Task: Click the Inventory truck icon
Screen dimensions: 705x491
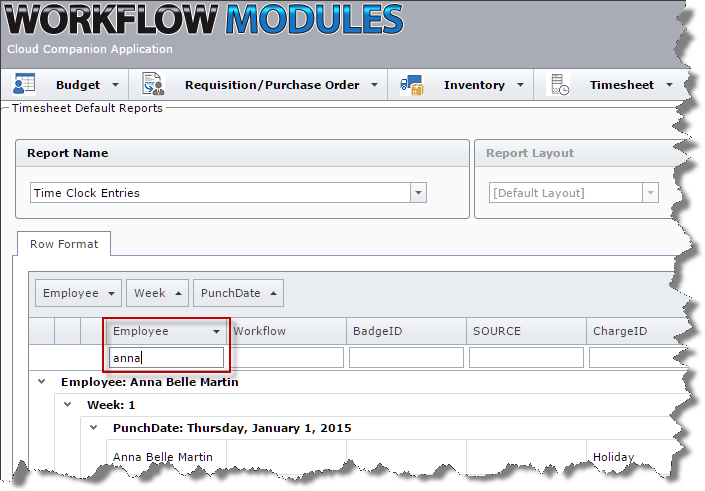Action: coord(412,85)
